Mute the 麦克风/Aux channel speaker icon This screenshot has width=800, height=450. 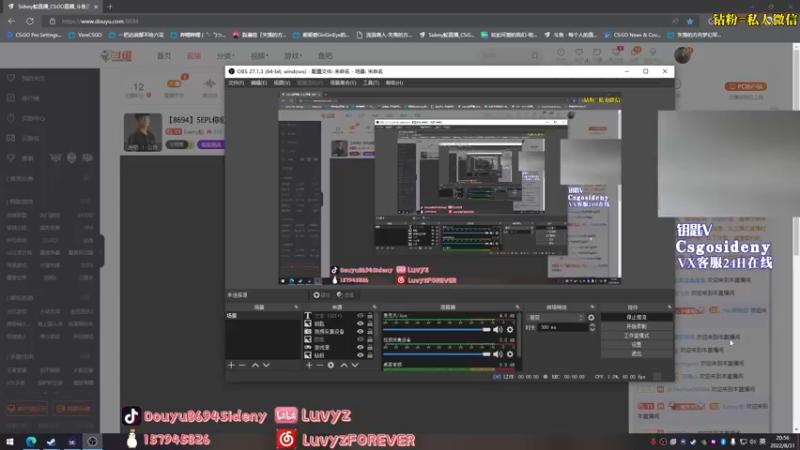tap(498, 330)
